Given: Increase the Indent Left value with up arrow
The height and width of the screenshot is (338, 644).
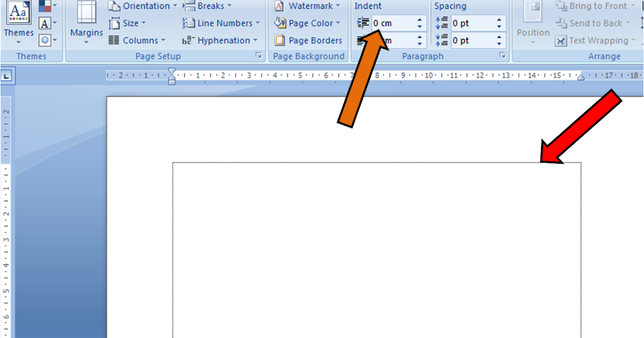Looking at the screenshot, I should click(419, 20).
